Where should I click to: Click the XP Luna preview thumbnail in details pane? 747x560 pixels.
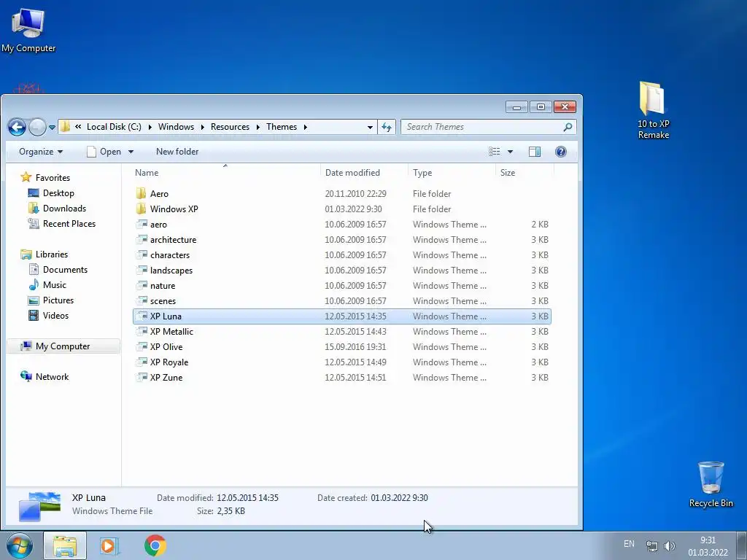coord(39,506)
